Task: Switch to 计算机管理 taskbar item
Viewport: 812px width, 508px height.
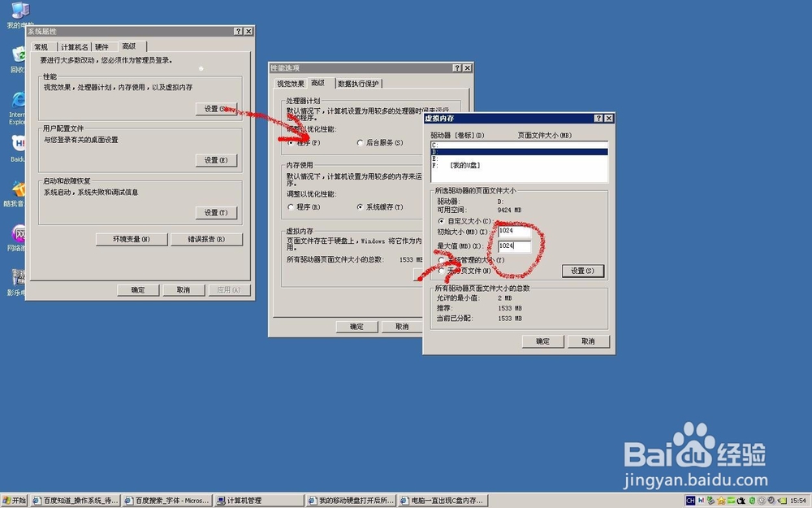Action: pyautogui.click(x=259, y=501)
